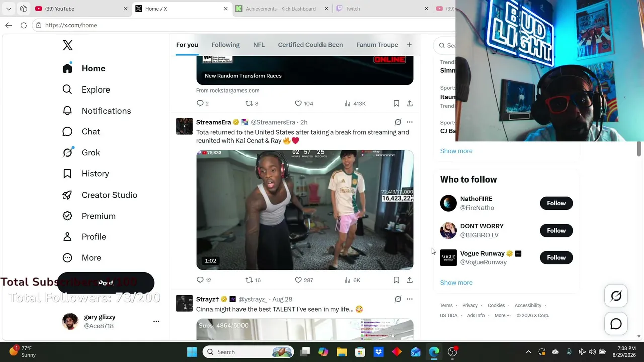The width and height of the screenshot is (644, 362).
Task: Switch to the Twitch browser tab
Action: point(382,9)
